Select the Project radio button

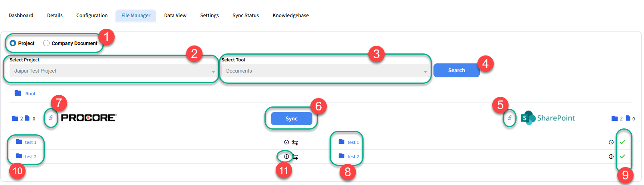click(x=13, y=43)
